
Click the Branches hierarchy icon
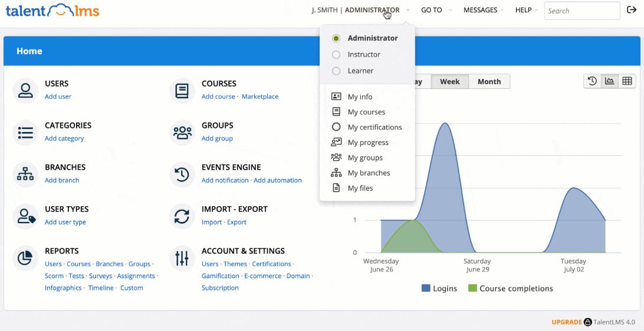tap(25, 174)
